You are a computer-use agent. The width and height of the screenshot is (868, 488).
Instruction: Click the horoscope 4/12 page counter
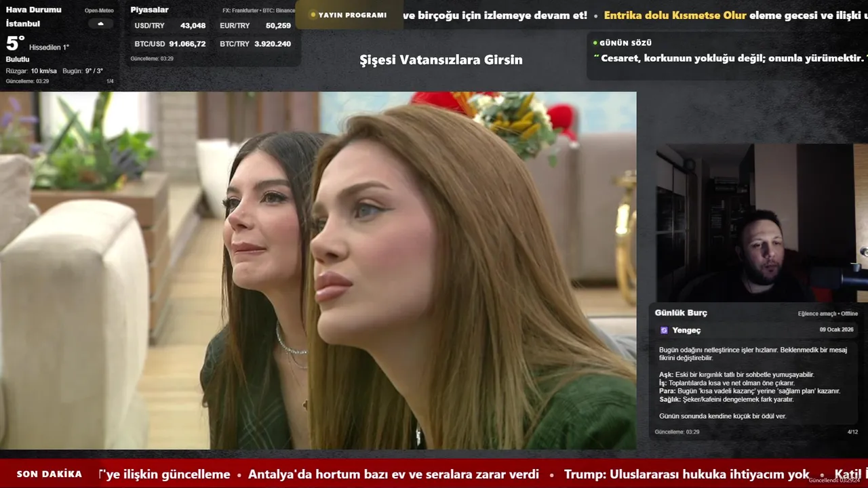click(852, 432)
